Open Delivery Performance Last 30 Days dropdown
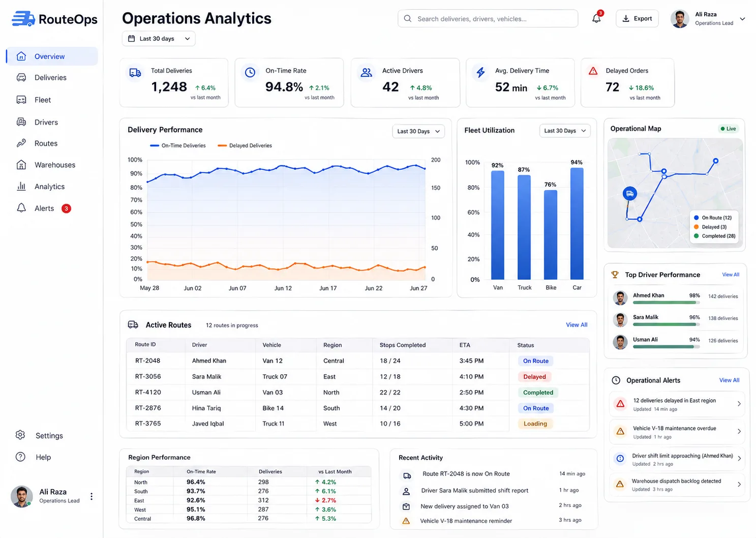The width and height of the screenshot is (756, 538). 418,131
